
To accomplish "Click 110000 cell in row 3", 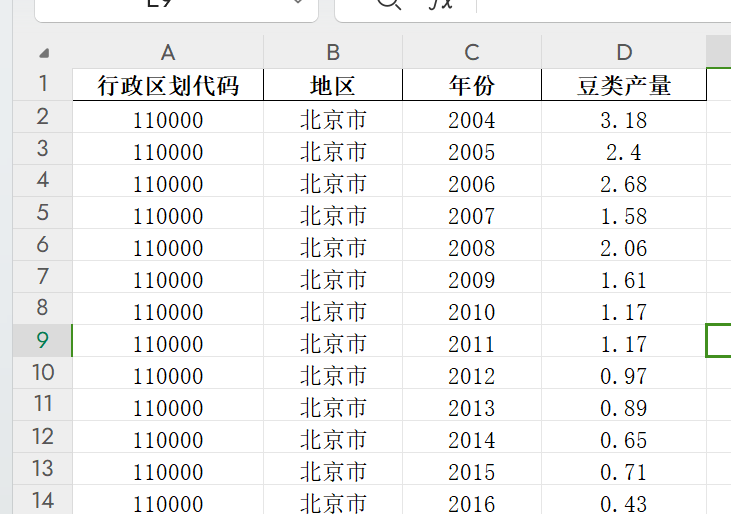I will pos(168,149).
